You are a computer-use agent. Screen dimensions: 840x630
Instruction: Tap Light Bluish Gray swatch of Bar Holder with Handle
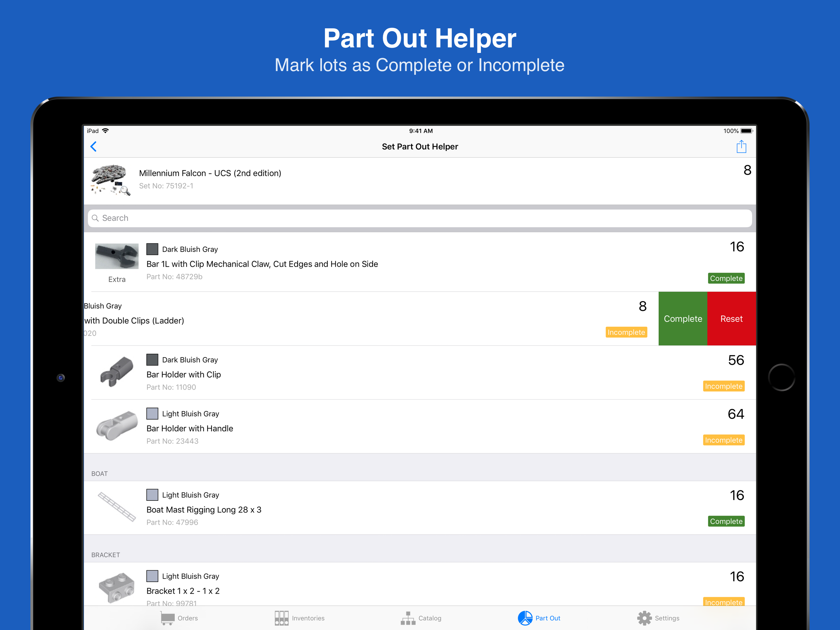pos(152,413)
